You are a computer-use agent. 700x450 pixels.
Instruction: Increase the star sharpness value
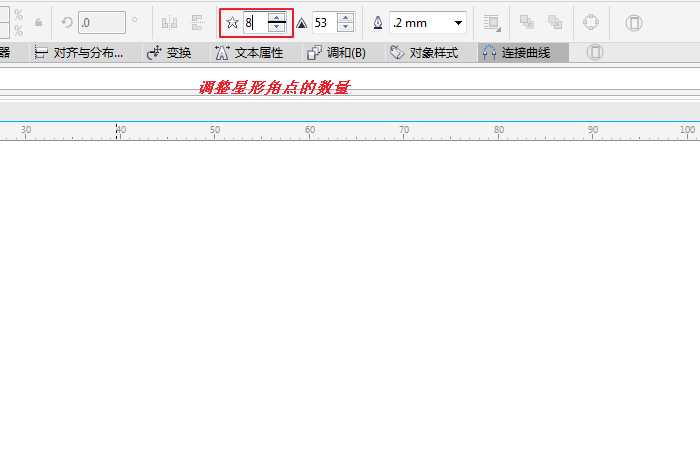345,17
